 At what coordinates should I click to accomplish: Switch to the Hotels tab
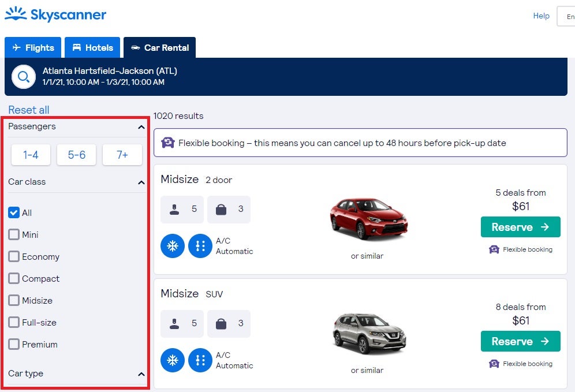pos(92,47)
